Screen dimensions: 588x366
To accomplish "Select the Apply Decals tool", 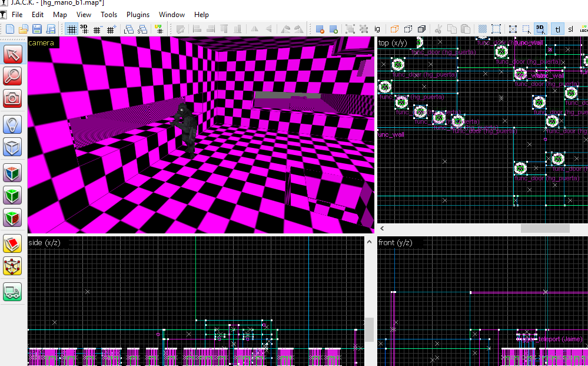I will (x=12, y=217).
